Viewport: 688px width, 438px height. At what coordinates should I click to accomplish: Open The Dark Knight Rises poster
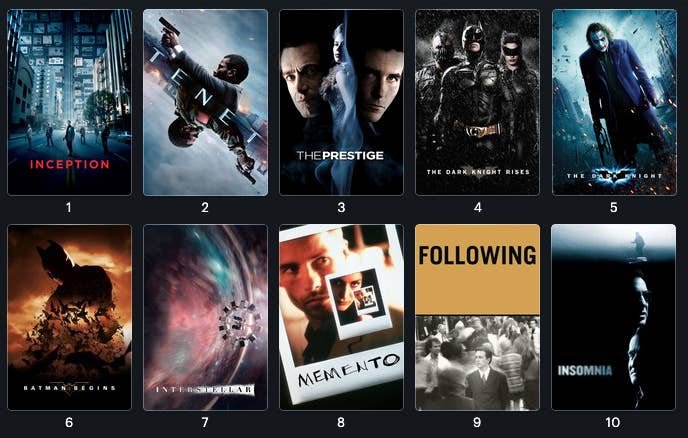pyautogui.click(x=477, y=102)
